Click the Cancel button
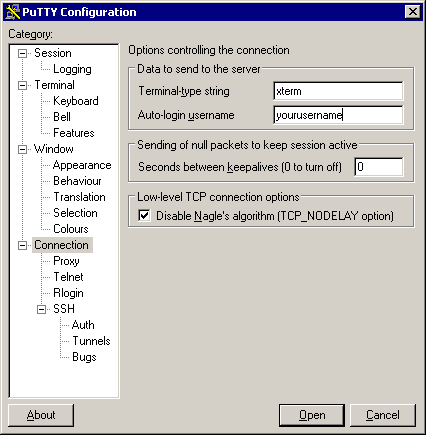This screenshot has height=435, width=426. point(383,415)
